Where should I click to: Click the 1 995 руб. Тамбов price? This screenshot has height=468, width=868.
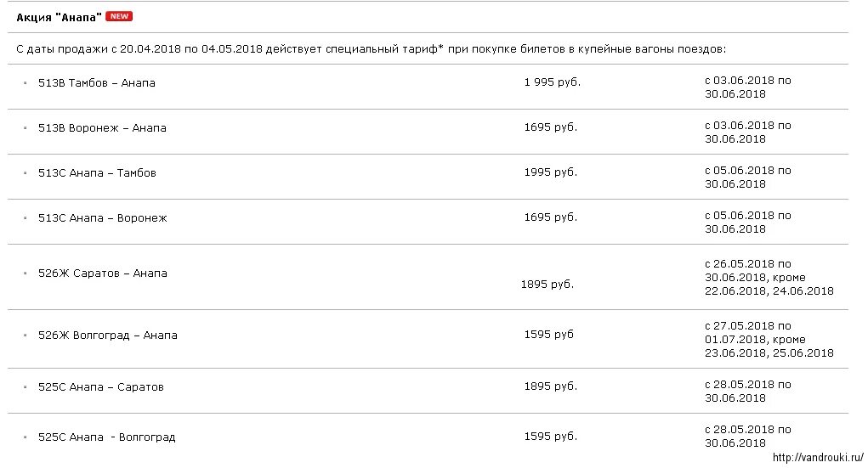point(553,82)
